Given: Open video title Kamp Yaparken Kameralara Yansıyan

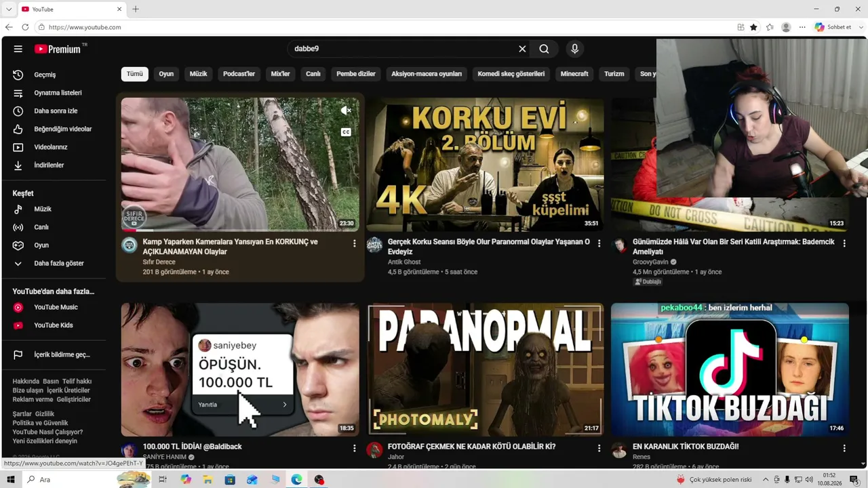Looking at the screenshot, I should point(231,247).
